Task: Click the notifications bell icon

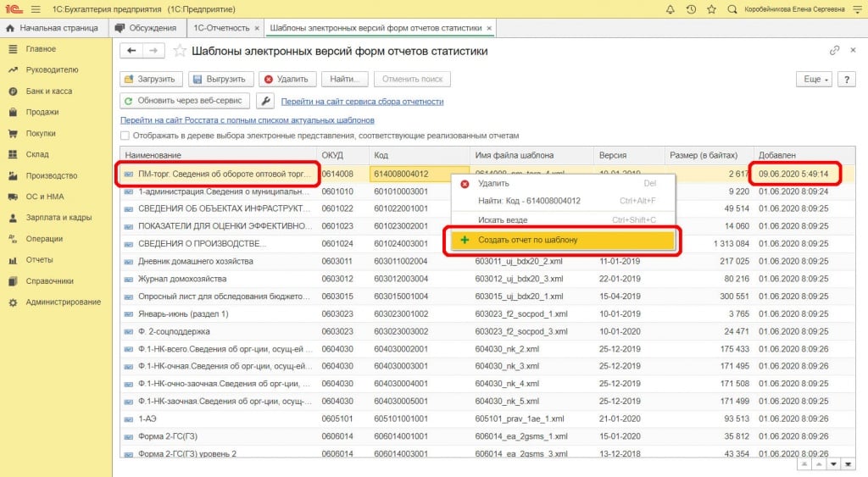Action: point(670,9)
